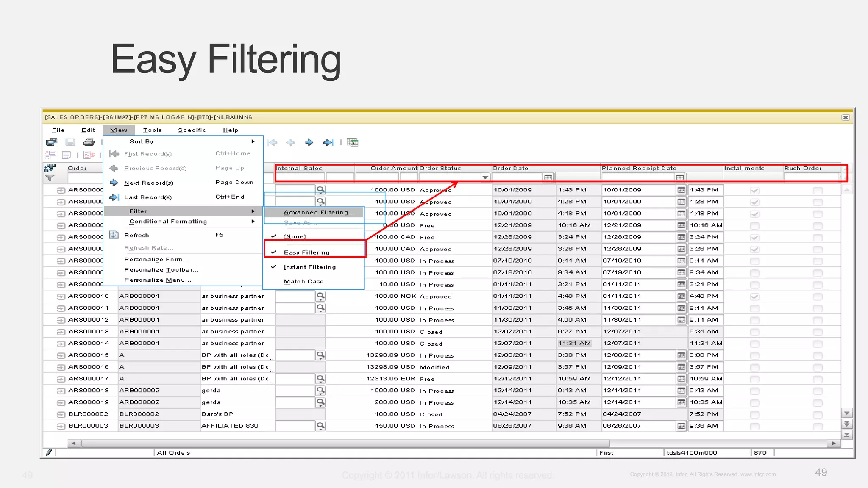Click Refresh in View menu
Viewport: 868px width, 488px height.
point(136,236)
